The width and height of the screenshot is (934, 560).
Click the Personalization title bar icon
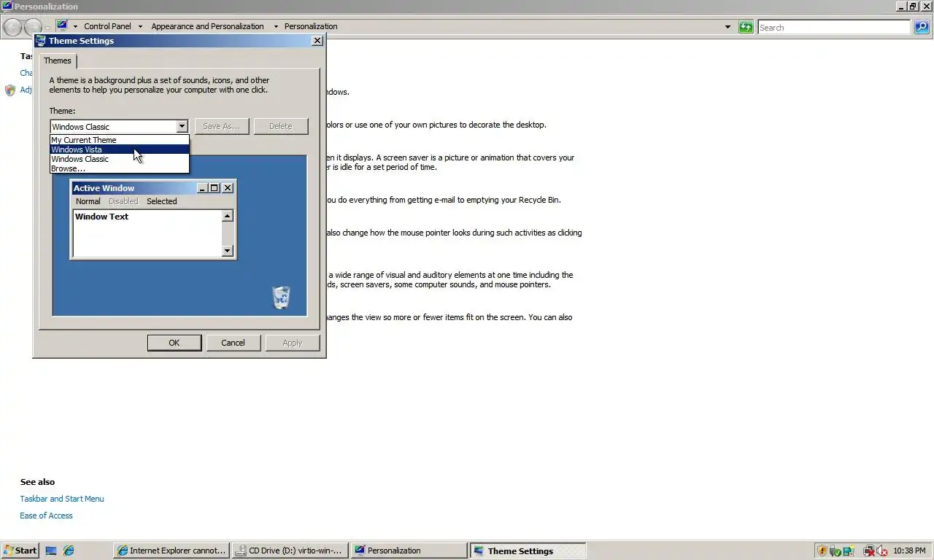[x=7, y=7]
